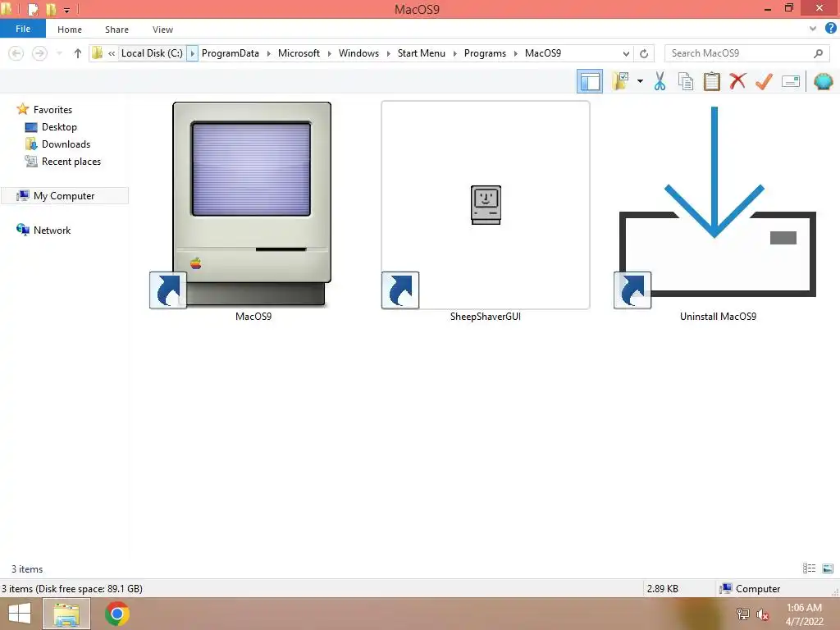Viewport: 840px width, 630px height.
Task: Select Favorites in navigation pane
Action: (44, 109)
